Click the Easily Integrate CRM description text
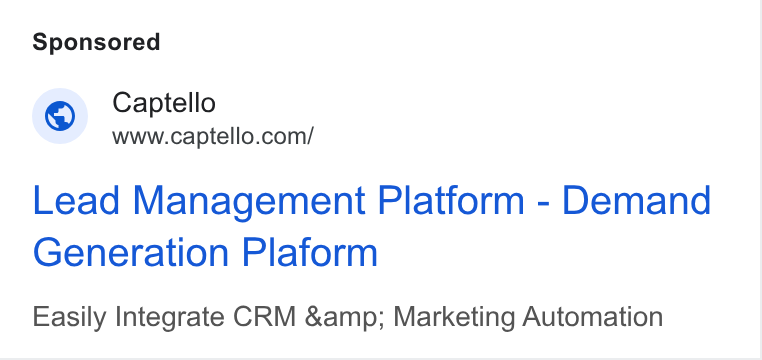762x360 pixels. [347, 317]
